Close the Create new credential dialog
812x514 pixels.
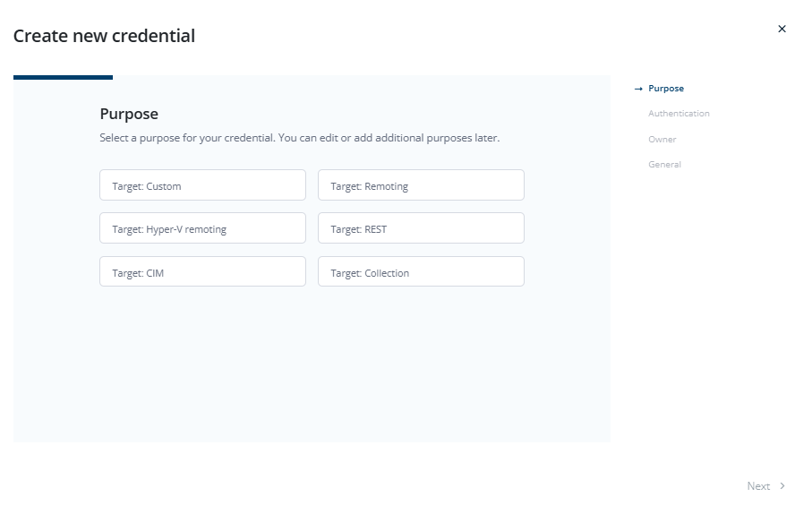tap(782, 29)
